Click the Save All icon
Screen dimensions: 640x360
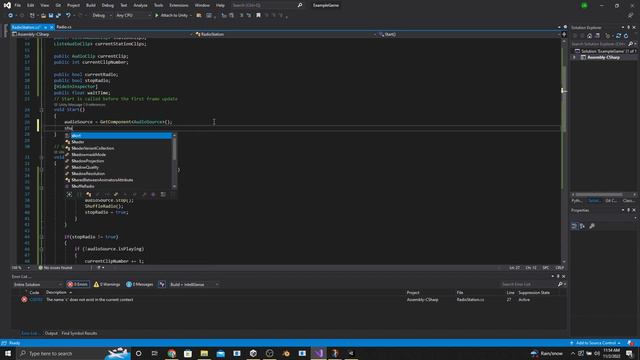(x=58, y=16)
